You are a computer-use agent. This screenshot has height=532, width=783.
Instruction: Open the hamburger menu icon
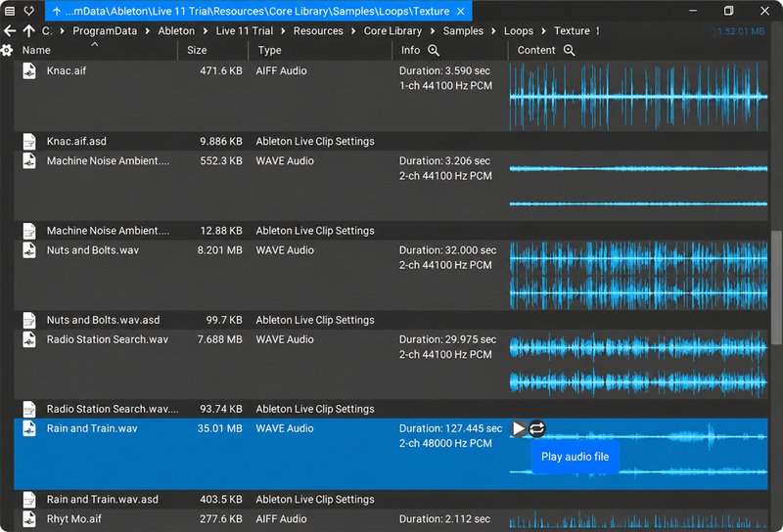click(10, 11)
